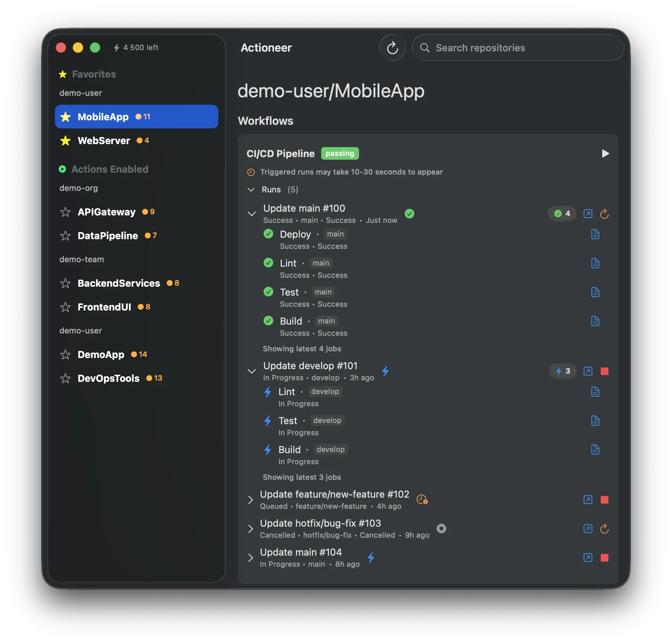The width and height of the screenshot is (672, 644).
Task: Cancel the queued feature/new-feature #102 run
Action: [x=604, y=500]
